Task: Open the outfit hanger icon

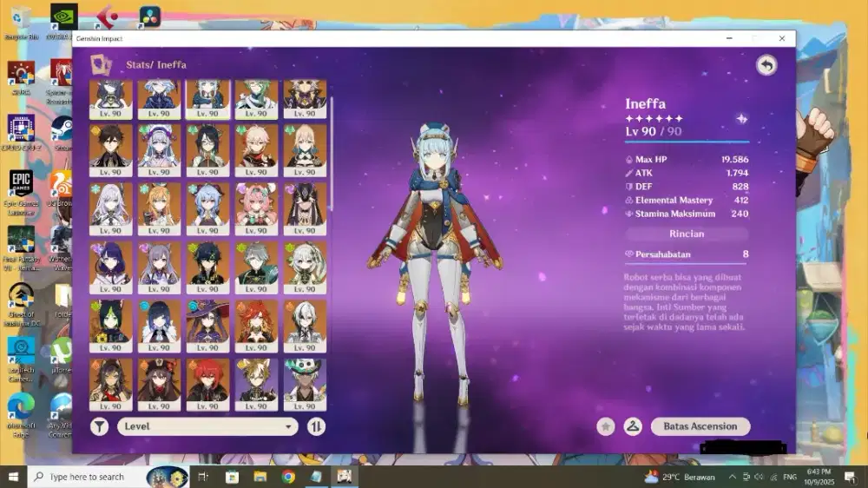Action: coord(633,426)
